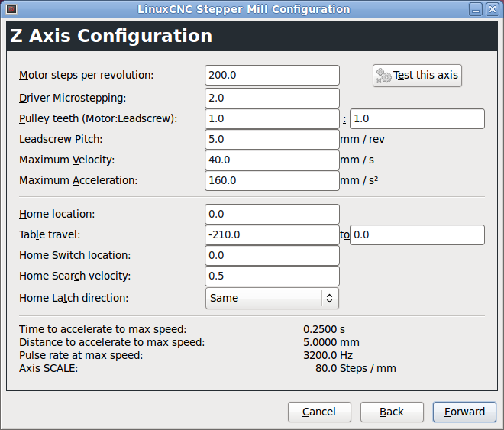Select the Driver Microstepping input field
504x430 pixels.
click(272, 99)
